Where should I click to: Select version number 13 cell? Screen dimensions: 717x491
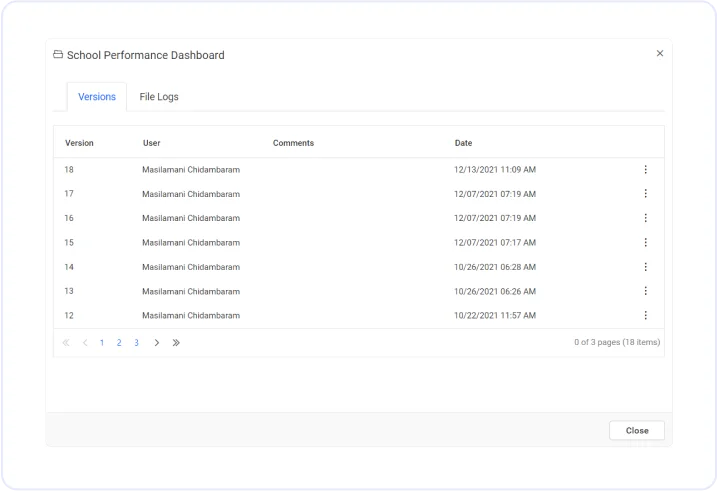pos(69,291)
